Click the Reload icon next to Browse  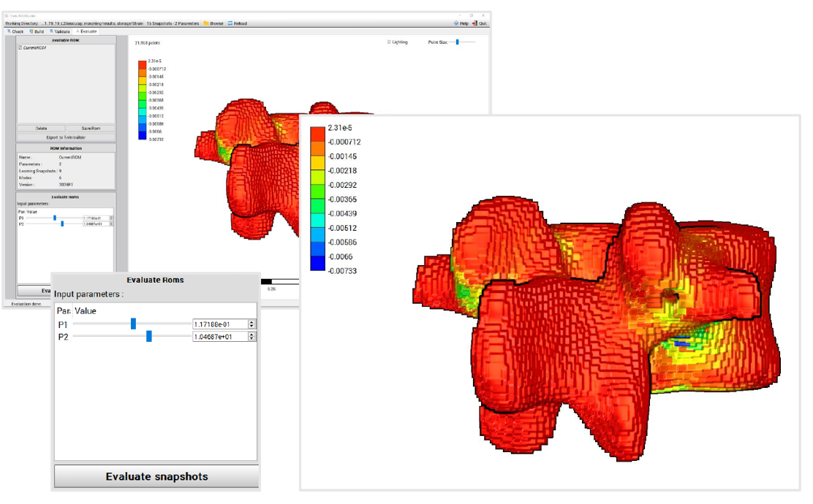click(x=230, y=23)
